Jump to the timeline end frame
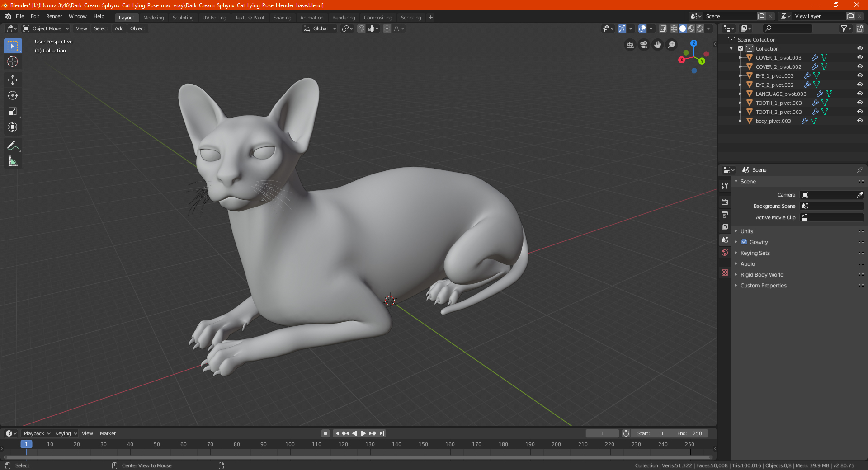Image resolution: width=868 pixels, height=470 pixels. (382, 433)
